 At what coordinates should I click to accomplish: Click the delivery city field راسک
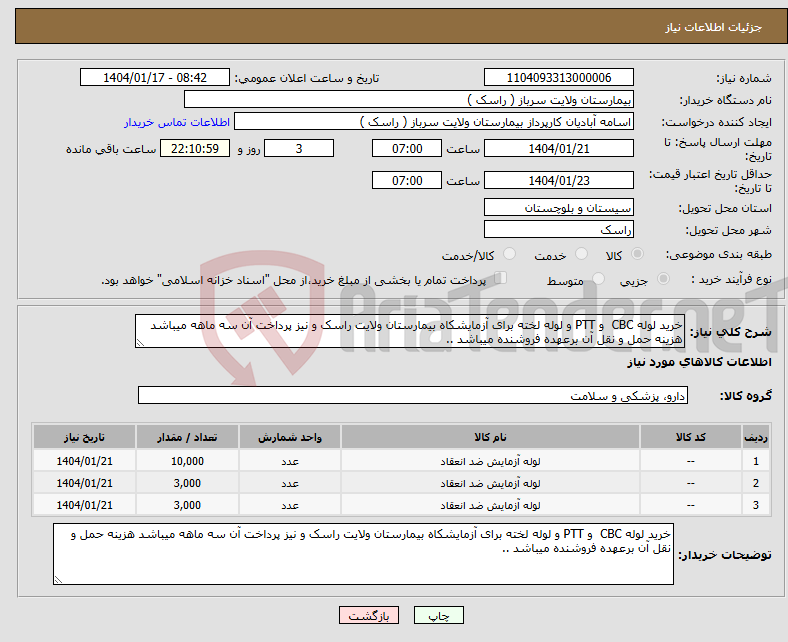(558, 229)
